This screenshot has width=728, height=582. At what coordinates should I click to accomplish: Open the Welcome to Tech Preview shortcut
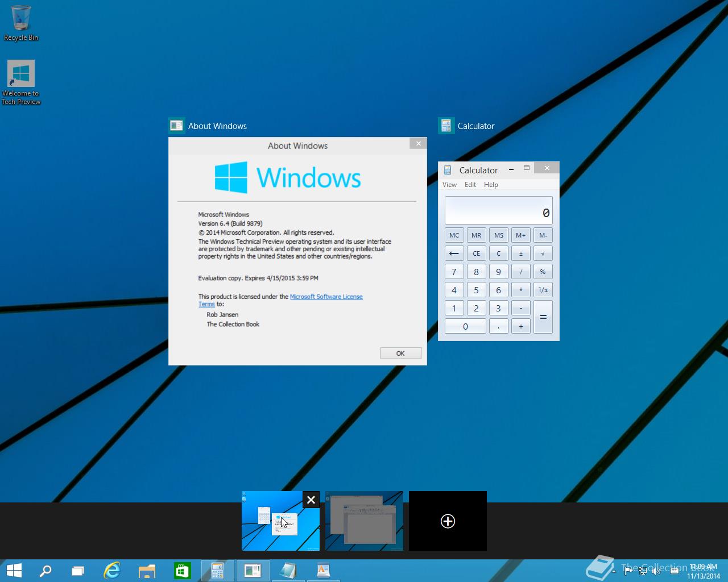point(21,82)
